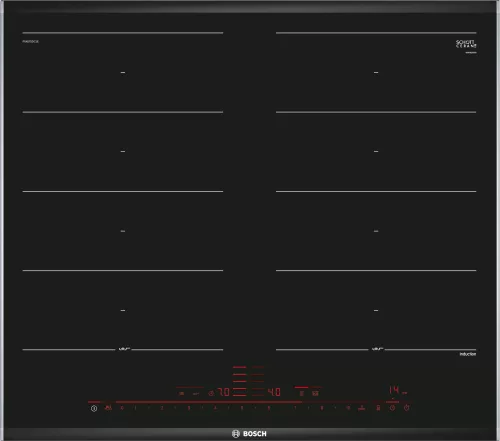The image size is (500, 441).
Task: Set power level 0 on slider
Action: (122, 408)
